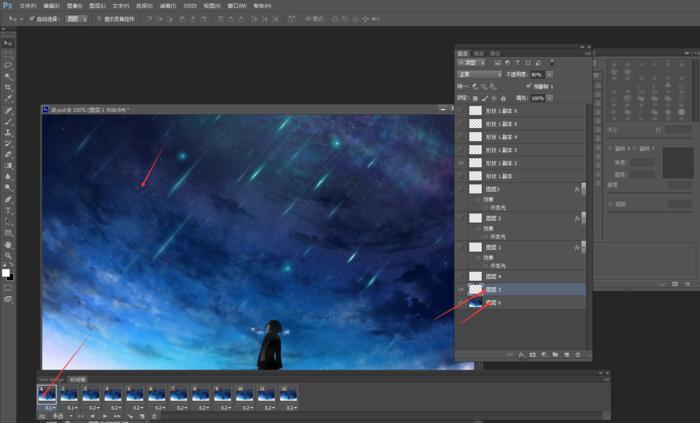Toggle visibility of 图层 3 layer
The height and width of the screenshot is (423, 700).
point(461,289)
